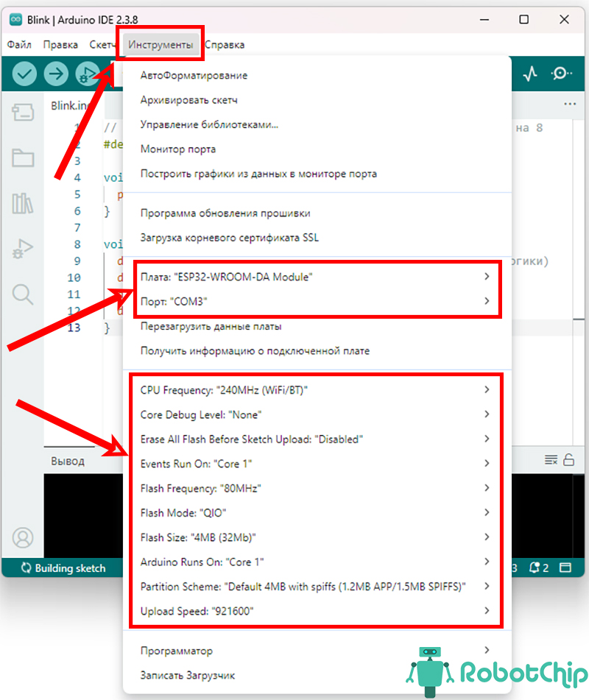Viewport: 589px width, 700px height.
Task: Click the user account profile icon
Action: 23,537
